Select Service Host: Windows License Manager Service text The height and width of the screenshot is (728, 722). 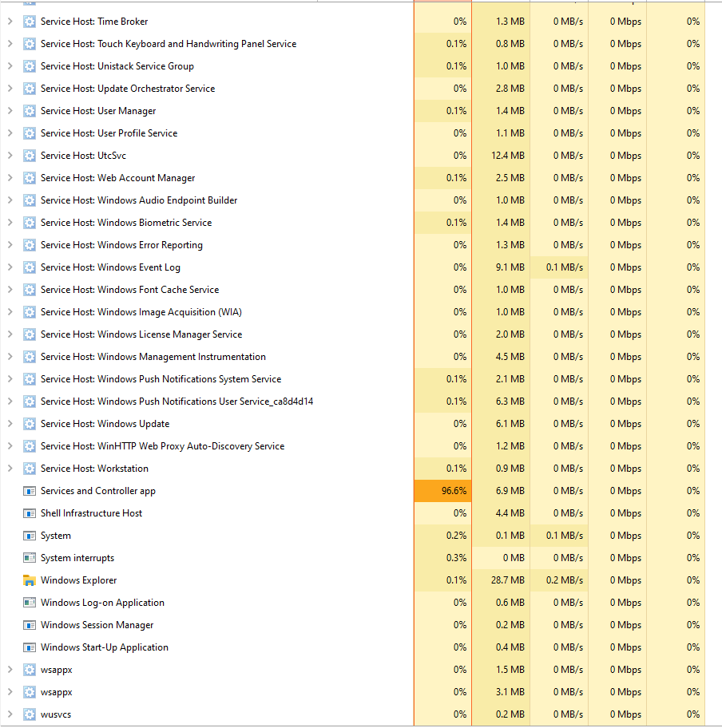pyautogui.click(x=141, y=334)
